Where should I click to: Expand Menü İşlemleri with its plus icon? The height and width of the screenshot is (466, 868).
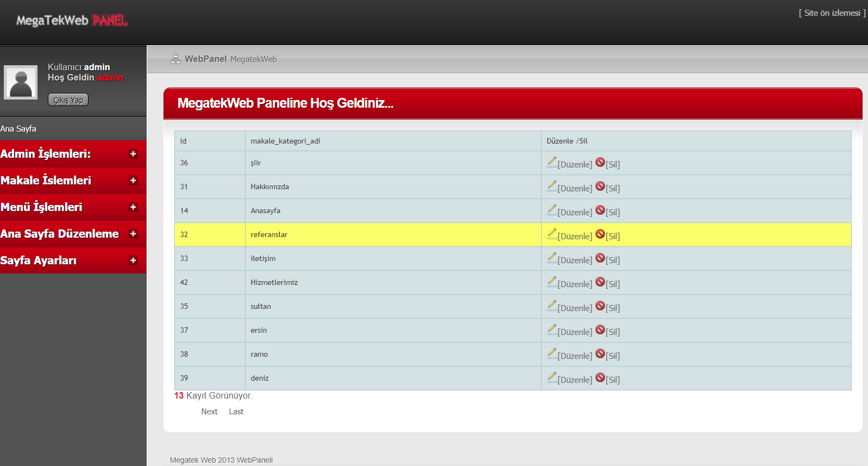pos(133,207)
